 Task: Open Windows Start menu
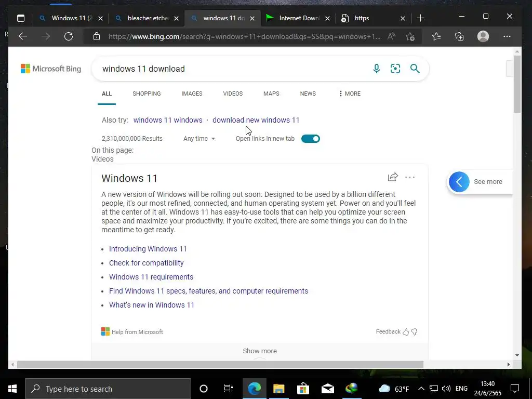[x=12, y=389]
